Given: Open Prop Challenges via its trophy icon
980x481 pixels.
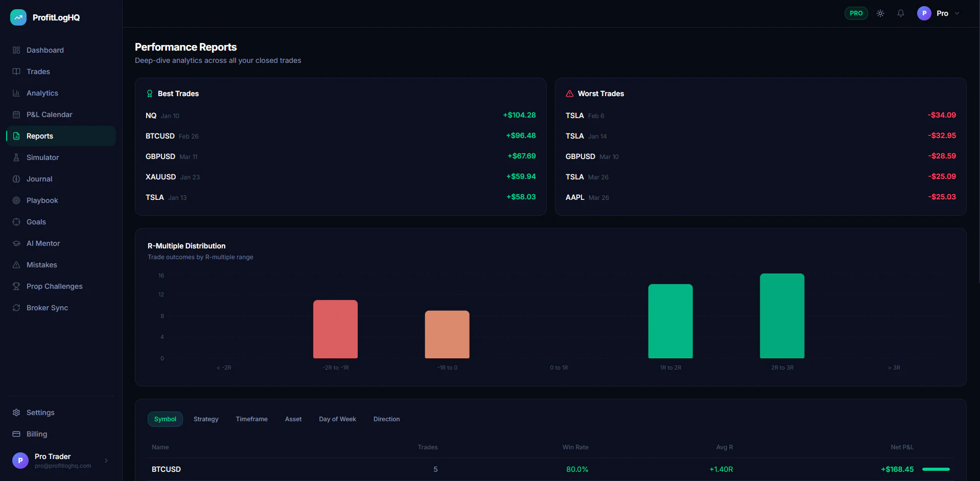Looking at the screenshot, I should [x=16, y=286].
